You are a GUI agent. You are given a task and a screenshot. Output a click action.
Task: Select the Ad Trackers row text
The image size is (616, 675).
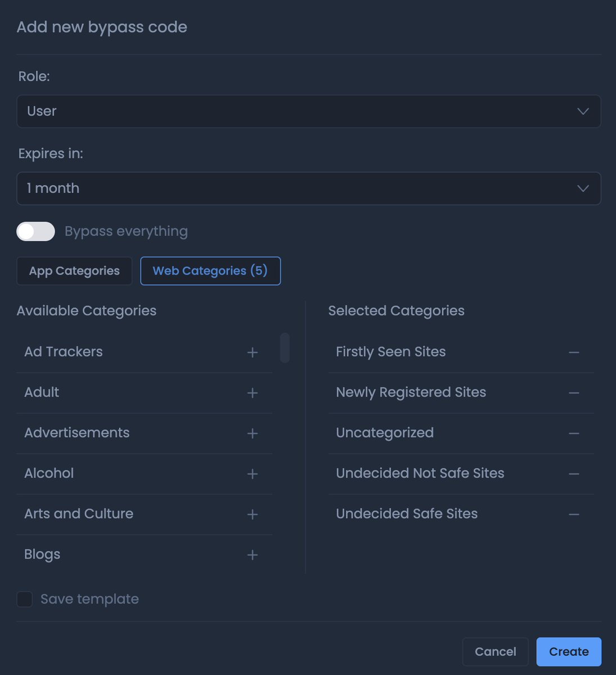tap(64, 352)
